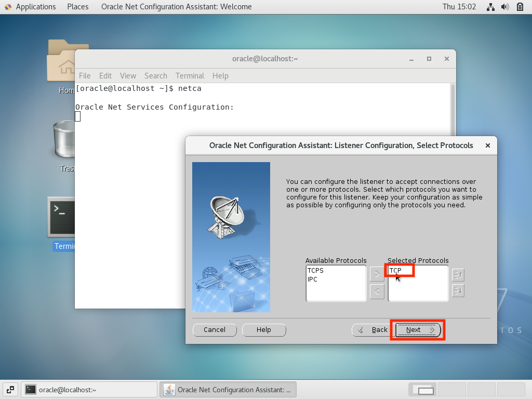Click the network status icon in the top bar
The width and height of the screenshot is (532, 399).
tap(490, 7)
